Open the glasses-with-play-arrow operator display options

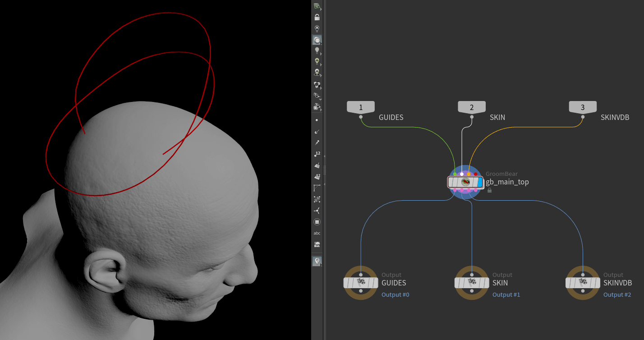pos(317,107)
